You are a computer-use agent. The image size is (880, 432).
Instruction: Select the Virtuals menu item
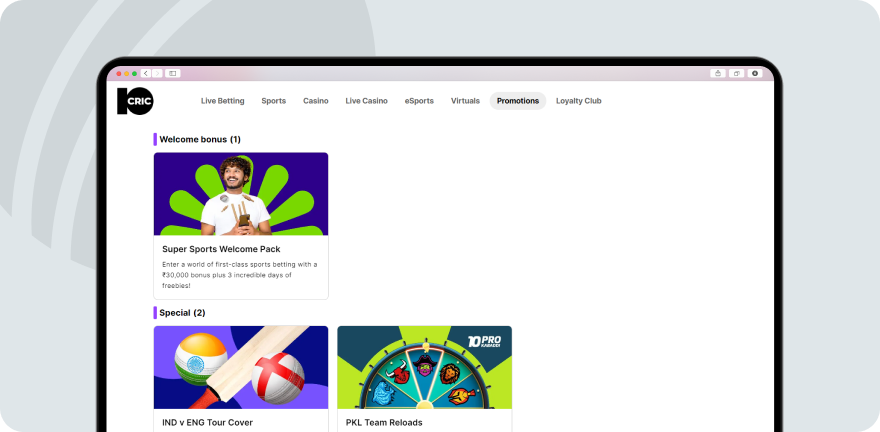point(465,101)
